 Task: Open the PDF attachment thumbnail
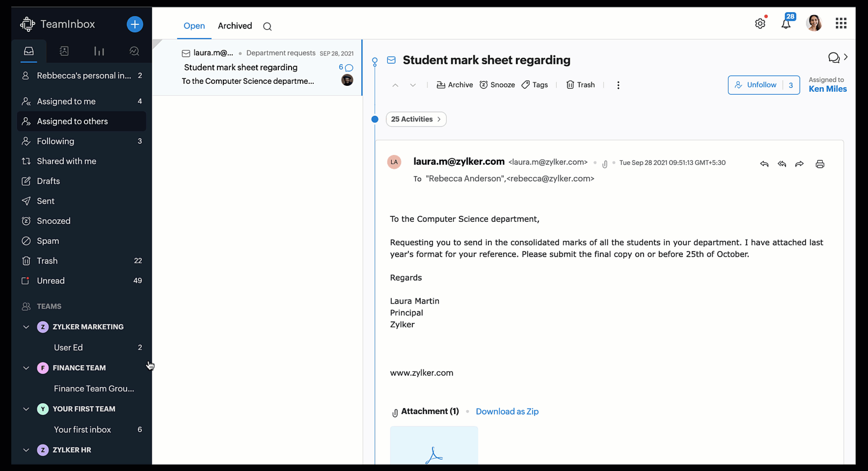pyautogui.click(x=434, y=445)
